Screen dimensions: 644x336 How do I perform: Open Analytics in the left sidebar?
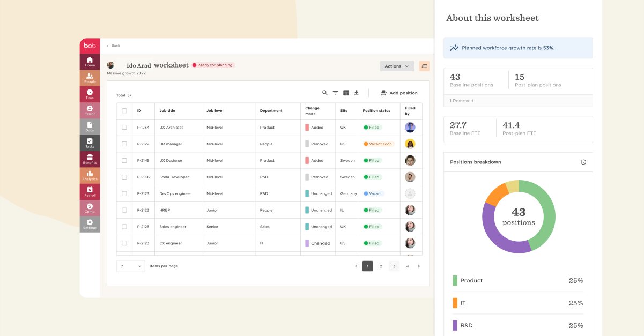point(90,175)
